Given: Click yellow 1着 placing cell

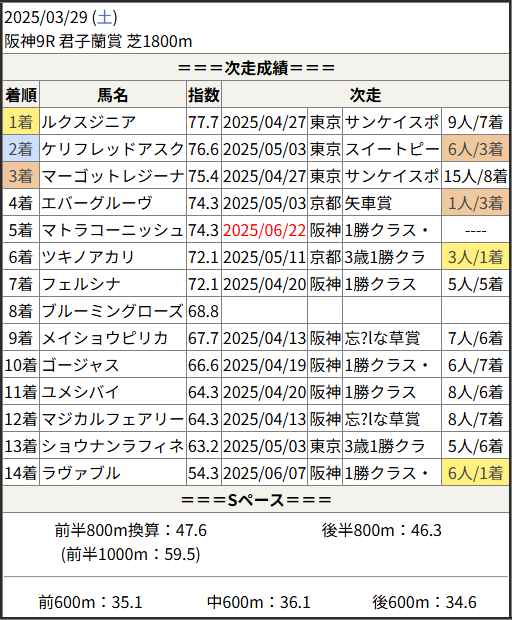Looking at the screenshot, I should coord(21,122).
